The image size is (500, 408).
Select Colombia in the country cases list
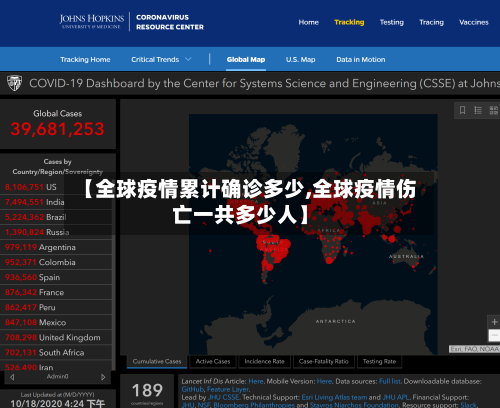(56, 262)
